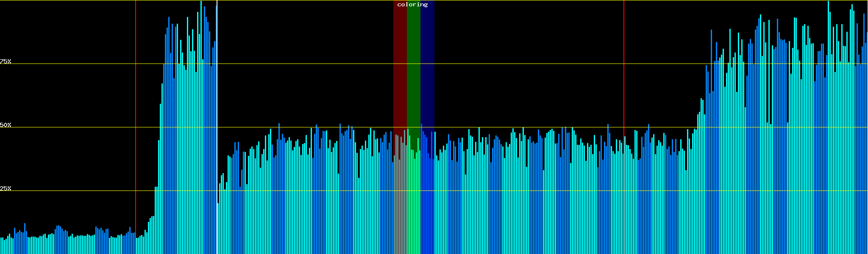Click the 75% axis label
Screen dimensions: 868x254
click(6, 61)
